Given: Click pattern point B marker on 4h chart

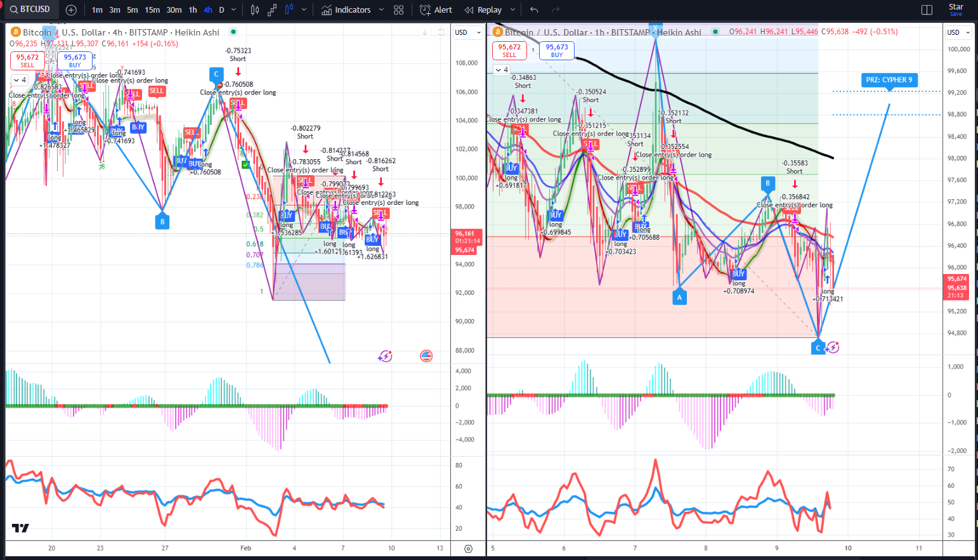Looking at the screenshot, I should tap(162, 222).
